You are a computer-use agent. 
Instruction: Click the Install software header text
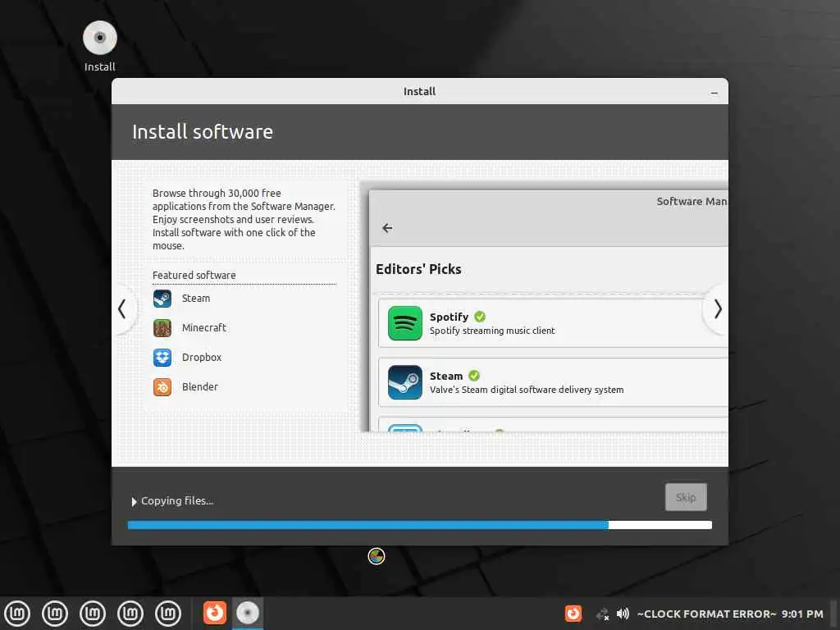pyautogui.click(x=203, y=132)
